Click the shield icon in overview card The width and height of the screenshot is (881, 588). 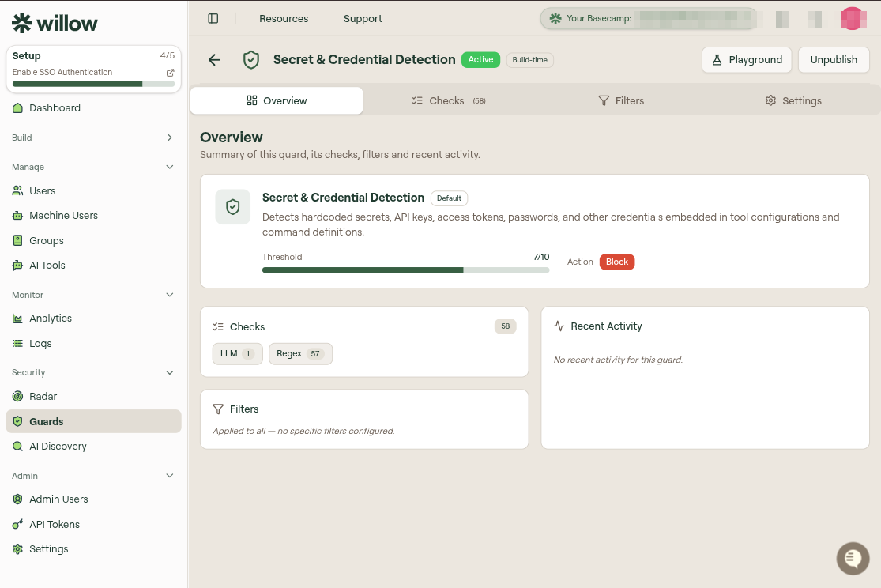(232, 207)
